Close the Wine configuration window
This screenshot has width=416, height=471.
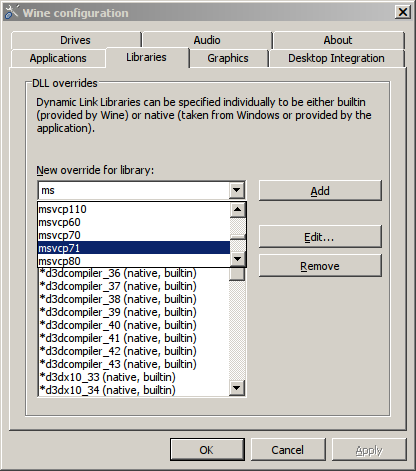tap(403, 12)
